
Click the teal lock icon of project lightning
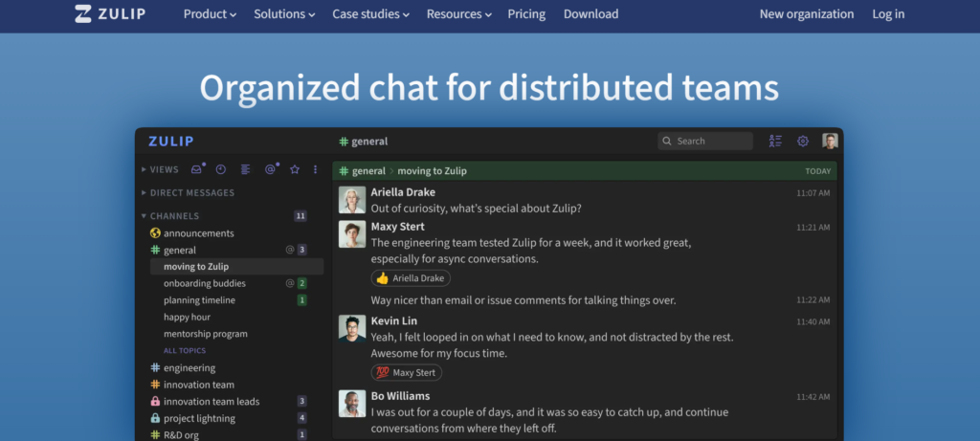click(156, 418)
